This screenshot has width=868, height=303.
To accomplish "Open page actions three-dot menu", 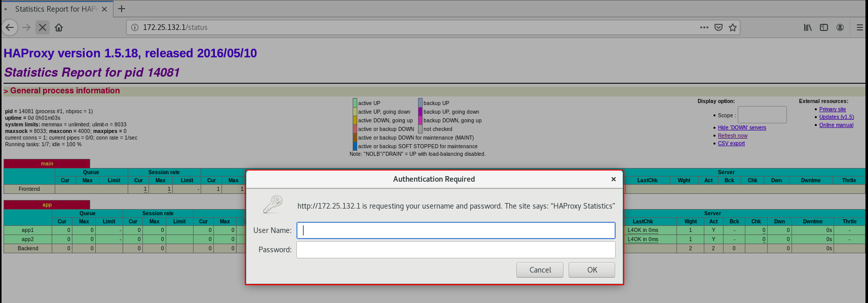I will [x=704, y=27].
